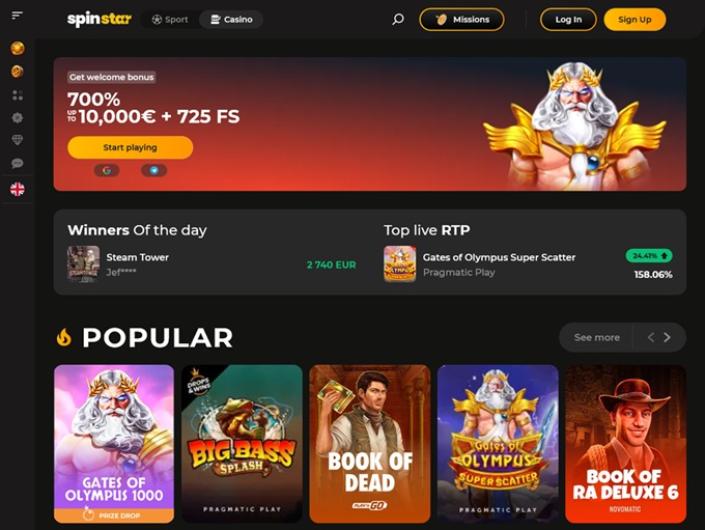Open the hamburger menu in sidebar
Image resolution: width=705 pixels, height=530 pixels.
pos(17,16)
